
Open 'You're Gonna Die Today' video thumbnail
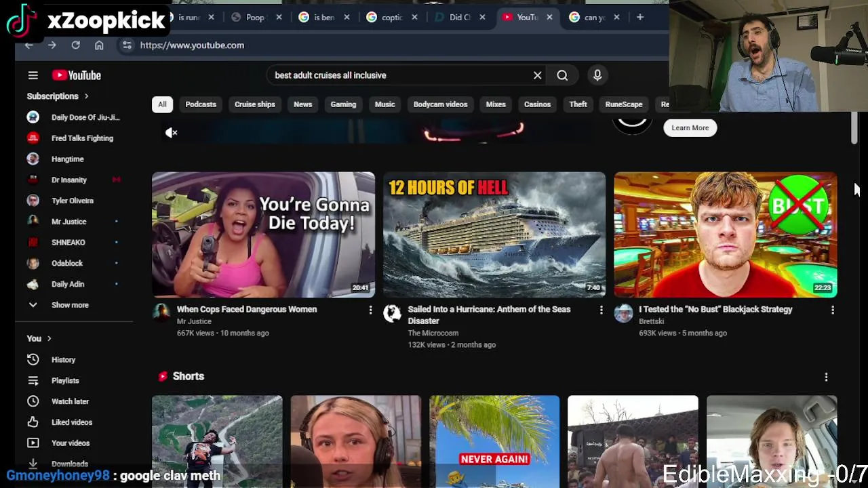click(263, 235)
